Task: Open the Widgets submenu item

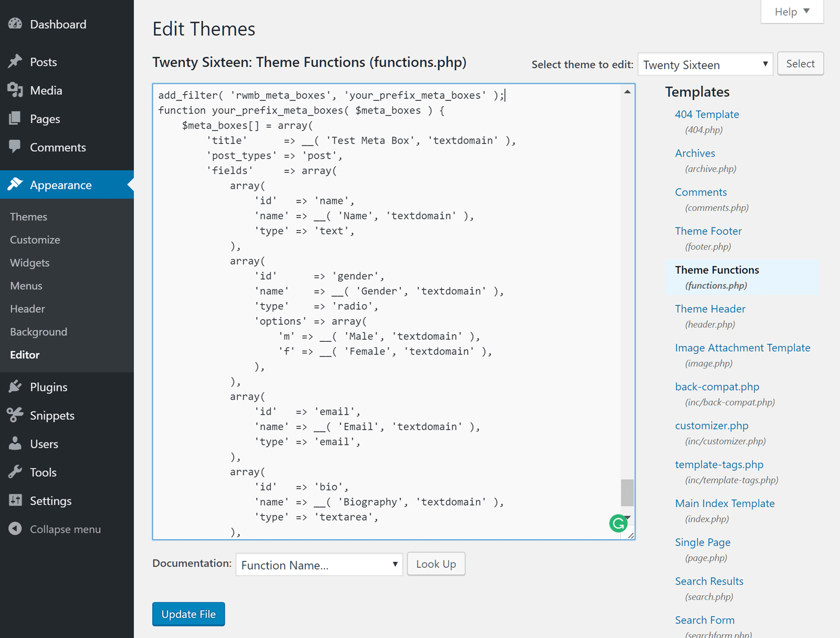Action: tap(30, 263)
